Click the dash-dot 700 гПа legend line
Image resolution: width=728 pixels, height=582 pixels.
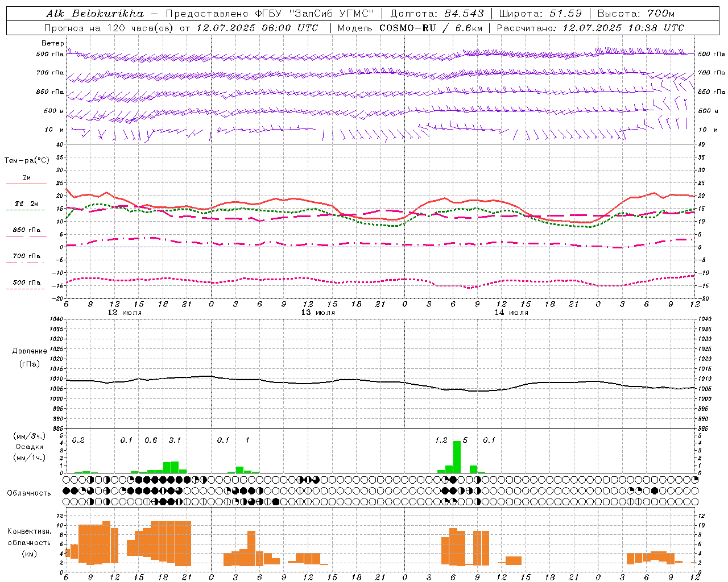pyautogui.click(x=25, y=263)
